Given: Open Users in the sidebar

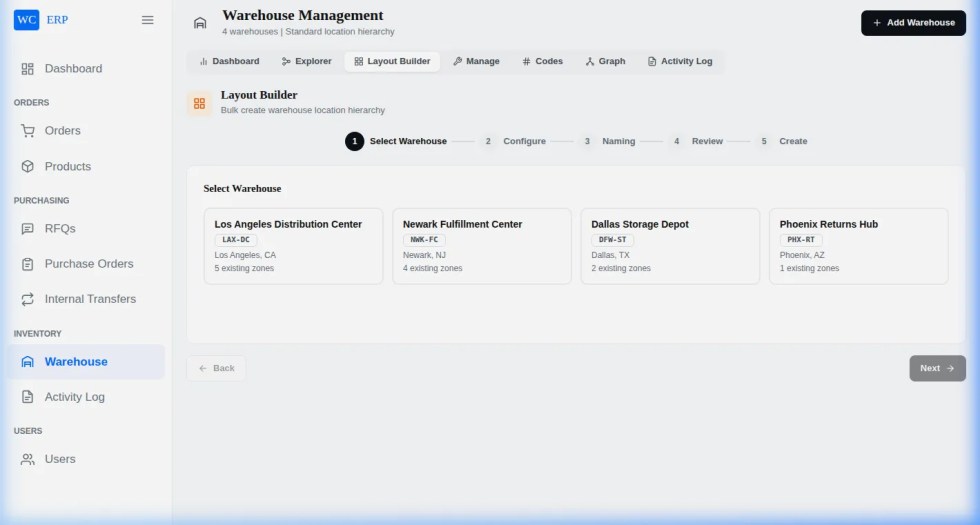Looking at the screenshot, I should point(86,459).
